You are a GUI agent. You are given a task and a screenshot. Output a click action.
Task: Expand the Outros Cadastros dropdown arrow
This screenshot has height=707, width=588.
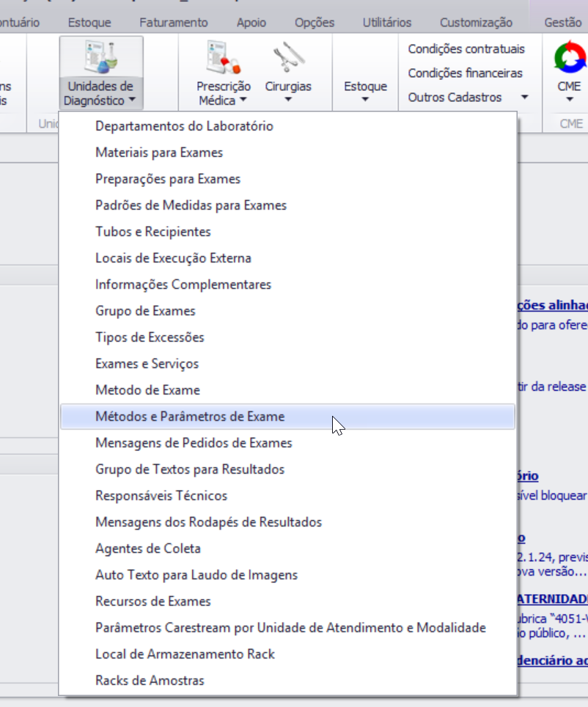click(x=524, y=97)
